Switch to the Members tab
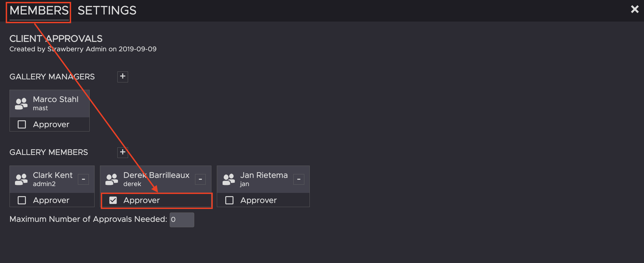644x263 pixels. 39,11
